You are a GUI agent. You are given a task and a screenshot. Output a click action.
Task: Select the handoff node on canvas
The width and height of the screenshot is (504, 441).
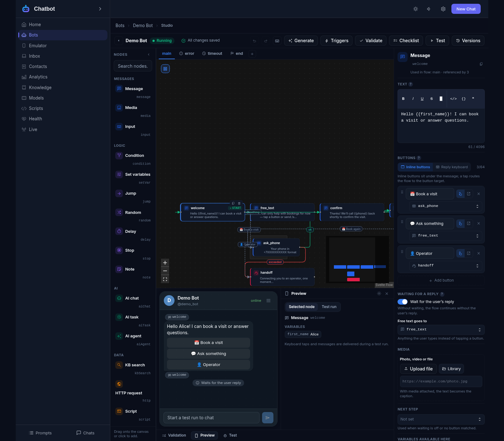[x=282, y=277]
